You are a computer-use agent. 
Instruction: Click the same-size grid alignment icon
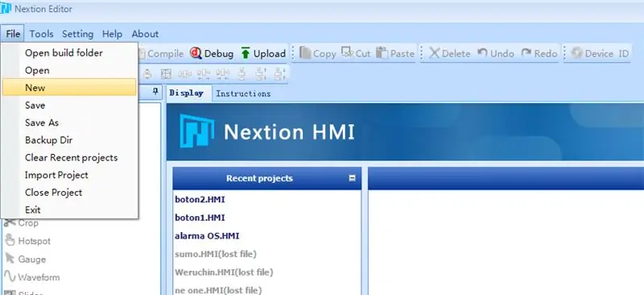point(166,74)
